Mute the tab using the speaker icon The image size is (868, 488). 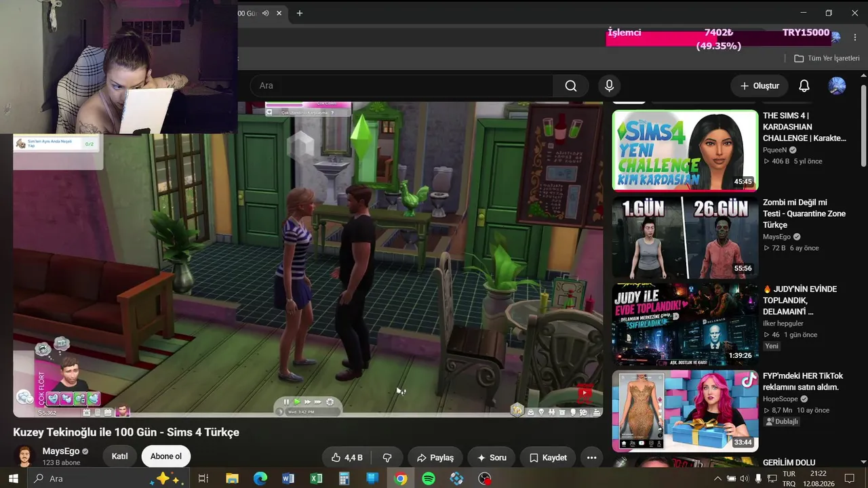point(266,13)
